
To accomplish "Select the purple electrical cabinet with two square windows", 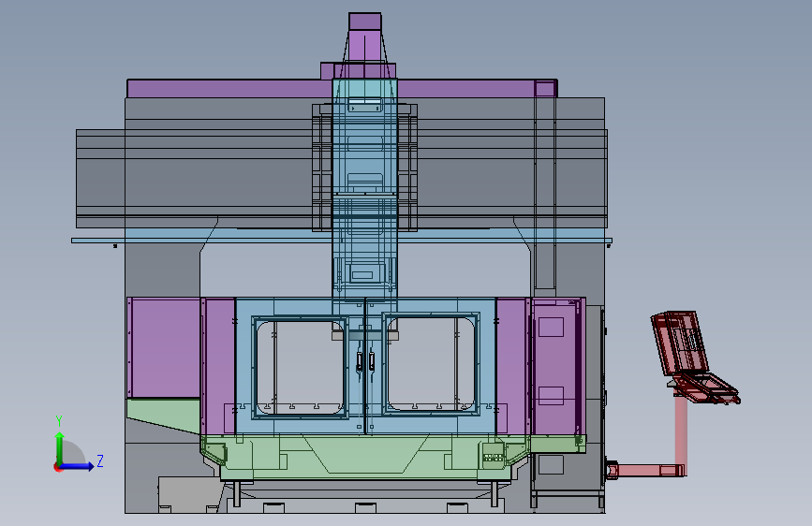I will click(x=557, y=367).
